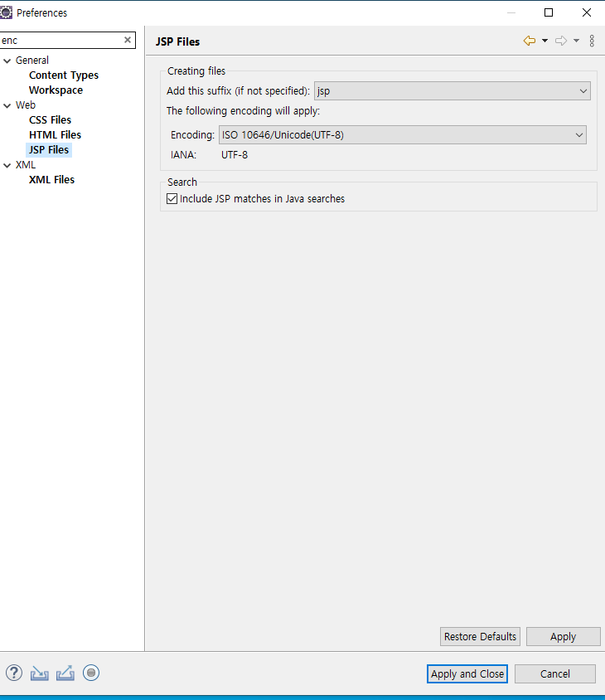The height and width of the screenshot is (700, 605).
Task: Open the XML Files page
Action: point(51,179)
